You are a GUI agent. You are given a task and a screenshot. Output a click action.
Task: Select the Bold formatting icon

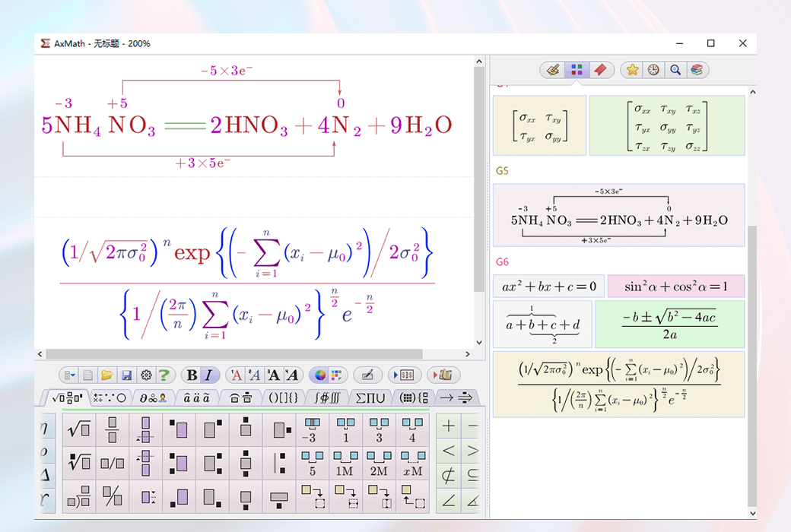(x=191, y=375)
